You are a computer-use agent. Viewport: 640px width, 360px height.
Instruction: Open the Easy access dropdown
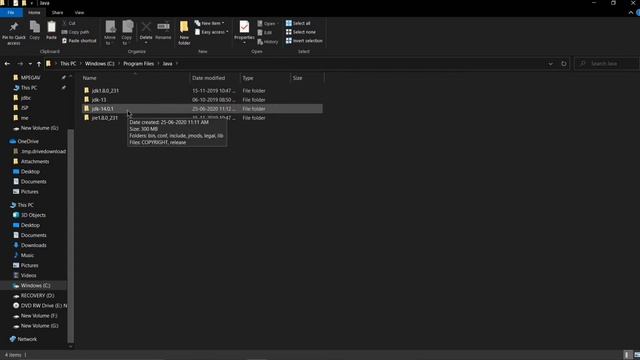coord(211,32)
